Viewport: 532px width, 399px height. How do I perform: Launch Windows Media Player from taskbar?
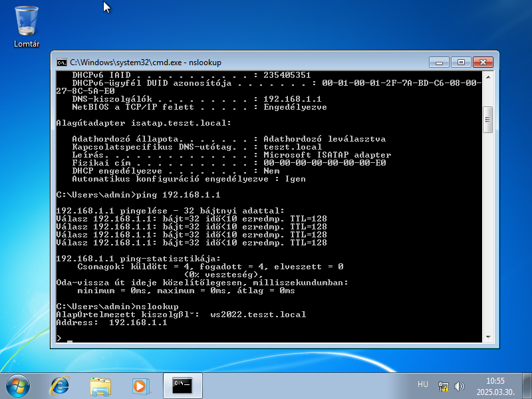click(140, 384)
